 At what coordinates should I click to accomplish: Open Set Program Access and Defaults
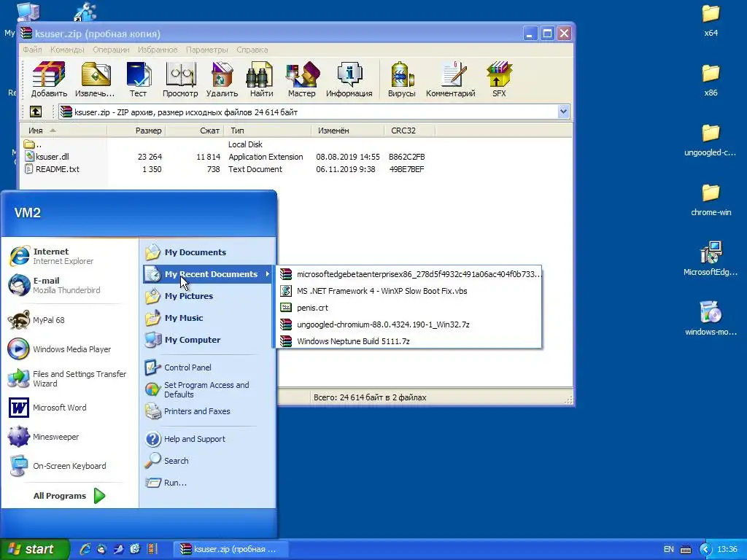[x=207, y=389]
